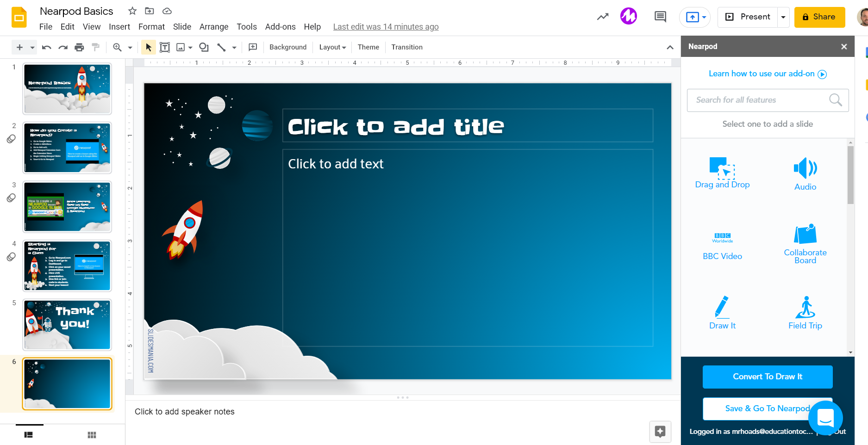Screen dimensions: 868x445
Task: Open the Arrange menu
Action: (x=214, y=27)
